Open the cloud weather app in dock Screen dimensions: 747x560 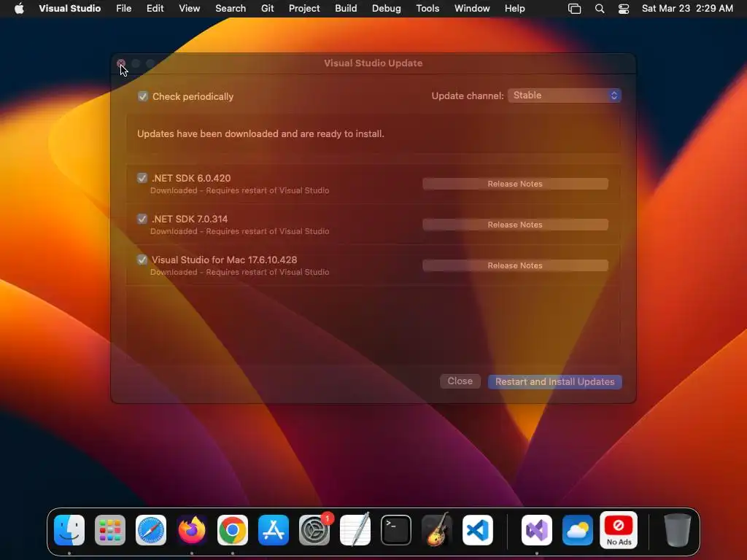point(578,529)
